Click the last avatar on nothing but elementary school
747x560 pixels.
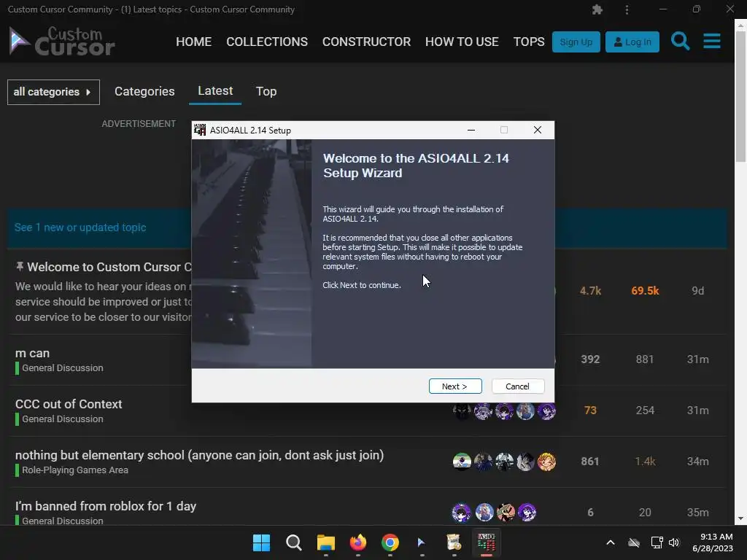click(x=546, y=462)
